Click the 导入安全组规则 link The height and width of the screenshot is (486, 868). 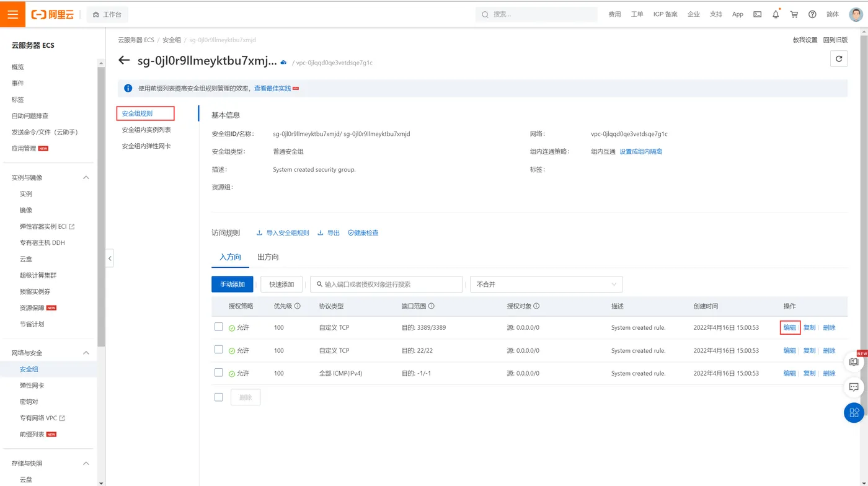click(x=283, y=233)
